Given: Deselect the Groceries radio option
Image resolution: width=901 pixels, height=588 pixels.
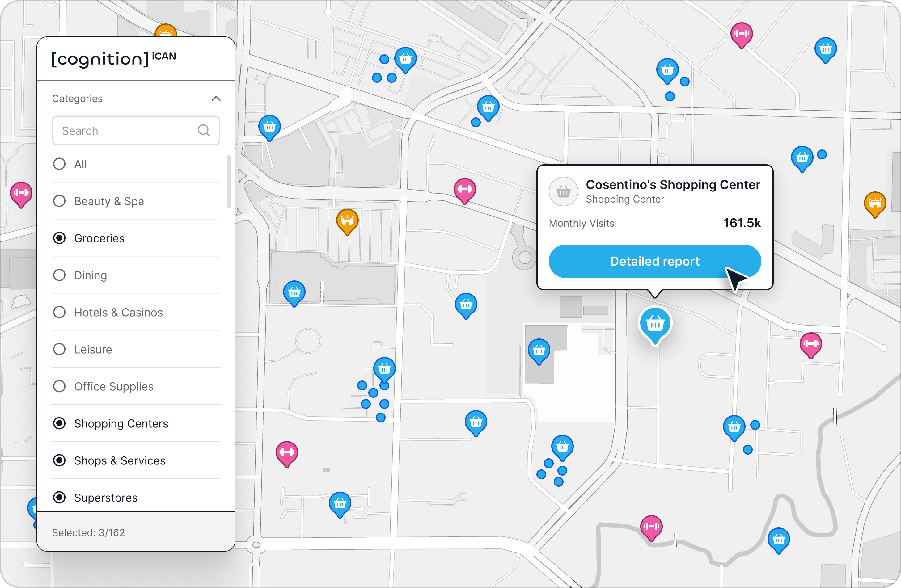Looking at the screenshot, I should click(59, 238).
